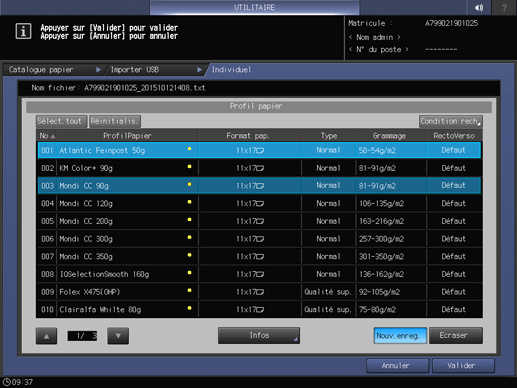517x388 pixels.
Task: Toggle selection of profile 005 Mondi CC 200g
Action: coord(259,221)
